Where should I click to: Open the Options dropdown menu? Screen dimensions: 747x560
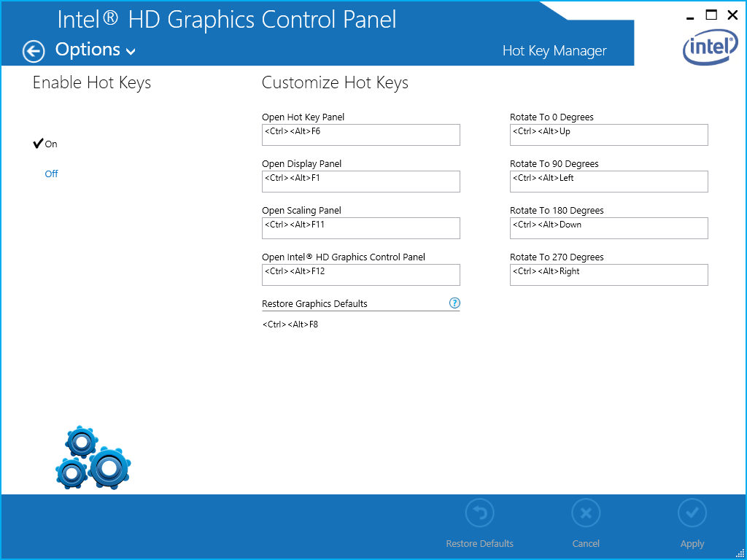tap(96, 50)
